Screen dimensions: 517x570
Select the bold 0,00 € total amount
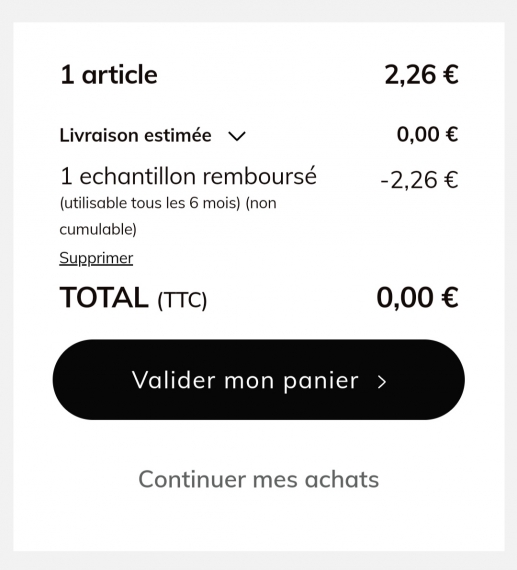[417, 298]
